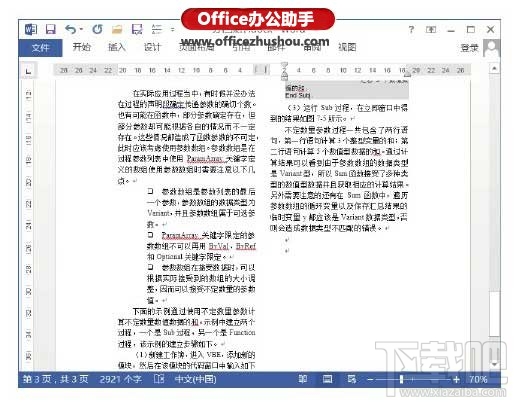515x402 pixels.
Task: Click the underlined word ByRef
Action: pyautogui.click(x=246, y=246)
